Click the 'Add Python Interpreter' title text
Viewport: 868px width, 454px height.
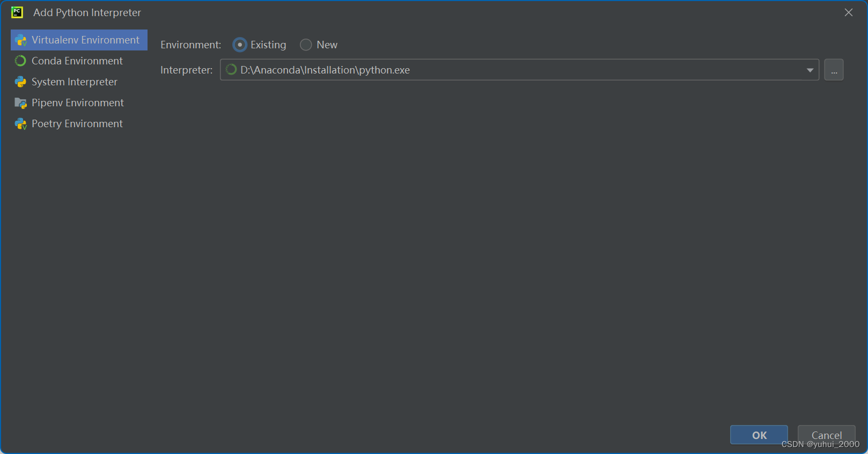(x=87, y=12)
